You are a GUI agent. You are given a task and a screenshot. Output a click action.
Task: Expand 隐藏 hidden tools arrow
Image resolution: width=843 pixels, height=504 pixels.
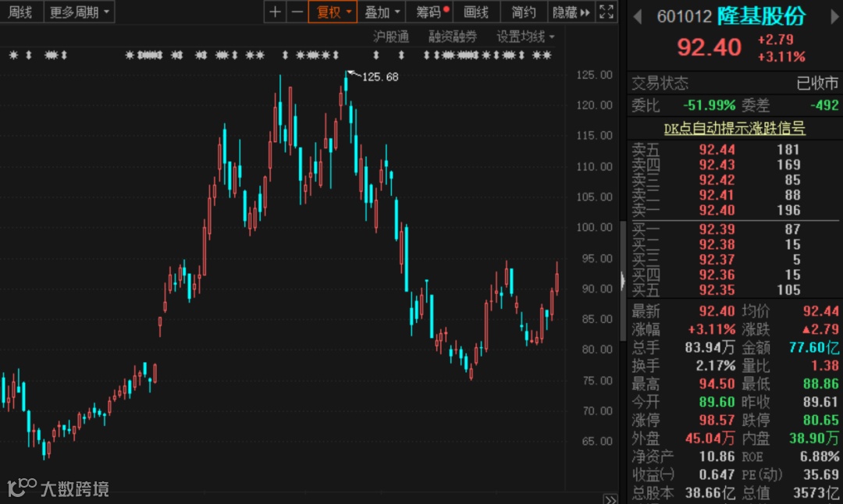(571, 12)
